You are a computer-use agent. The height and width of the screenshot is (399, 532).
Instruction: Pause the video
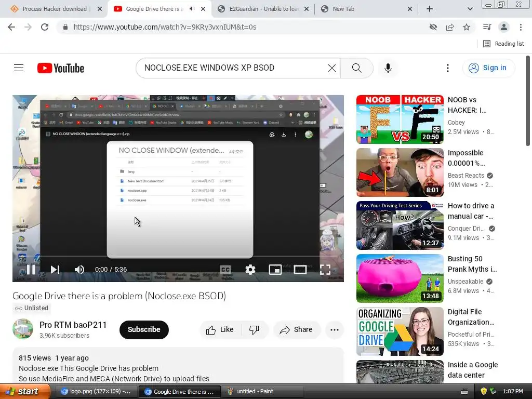click(x=31, y=270)
